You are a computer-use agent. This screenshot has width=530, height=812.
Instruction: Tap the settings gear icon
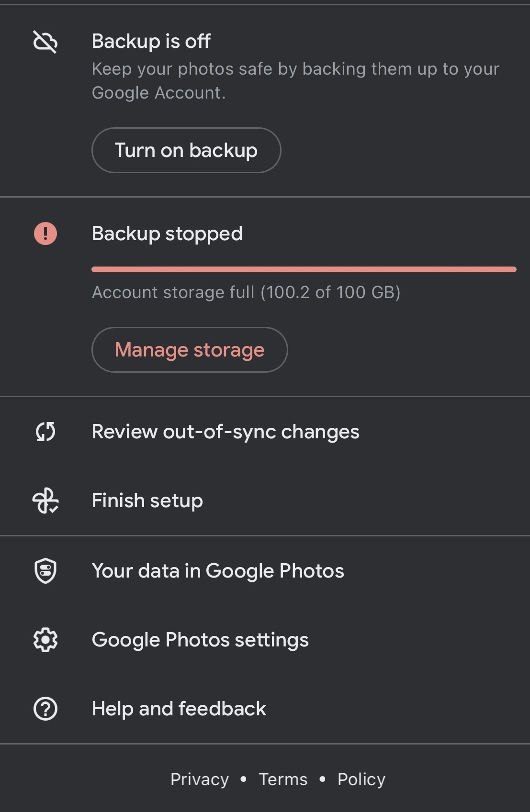(x=45, y=640)
